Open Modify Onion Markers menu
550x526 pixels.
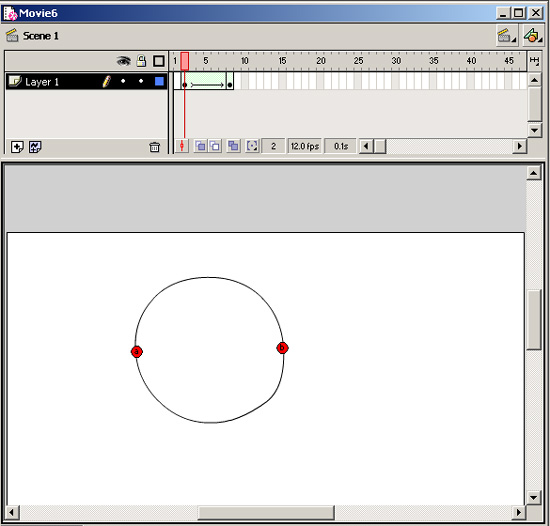[252, 146]
